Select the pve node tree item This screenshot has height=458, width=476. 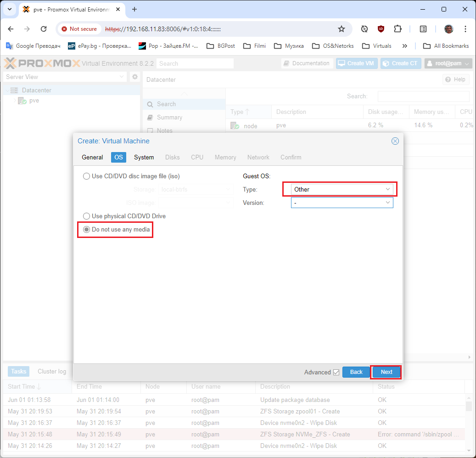click(34, 101)
